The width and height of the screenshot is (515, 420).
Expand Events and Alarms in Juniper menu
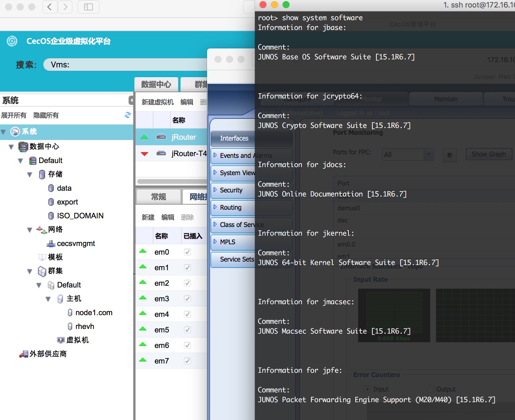tap(215, 155)
